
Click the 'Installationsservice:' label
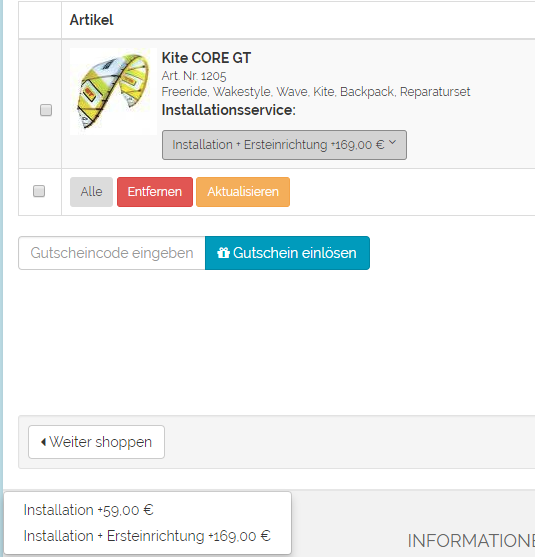(x=229, y=110)
